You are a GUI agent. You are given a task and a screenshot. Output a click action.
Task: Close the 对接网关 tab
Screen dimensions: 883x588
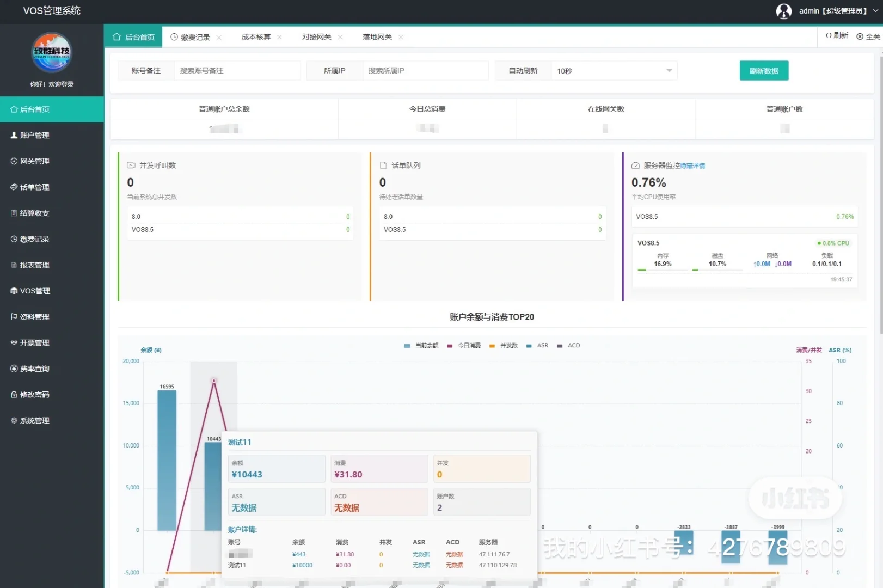(x=340, y=38)
